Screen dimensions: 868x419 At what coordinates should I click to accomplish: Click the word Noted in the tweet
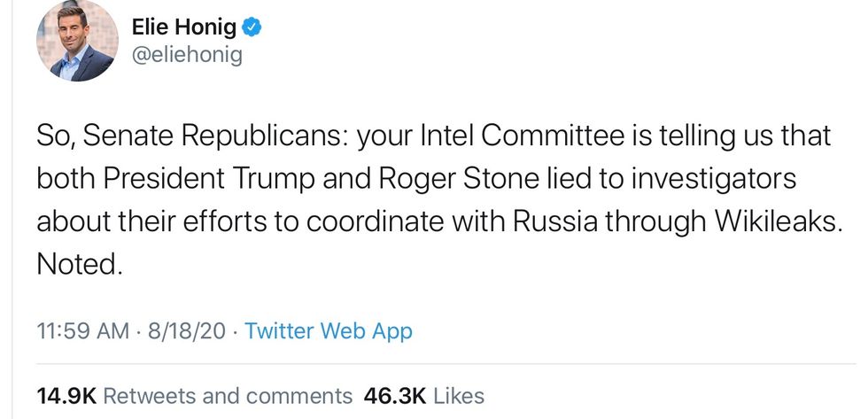coord(78,264)
